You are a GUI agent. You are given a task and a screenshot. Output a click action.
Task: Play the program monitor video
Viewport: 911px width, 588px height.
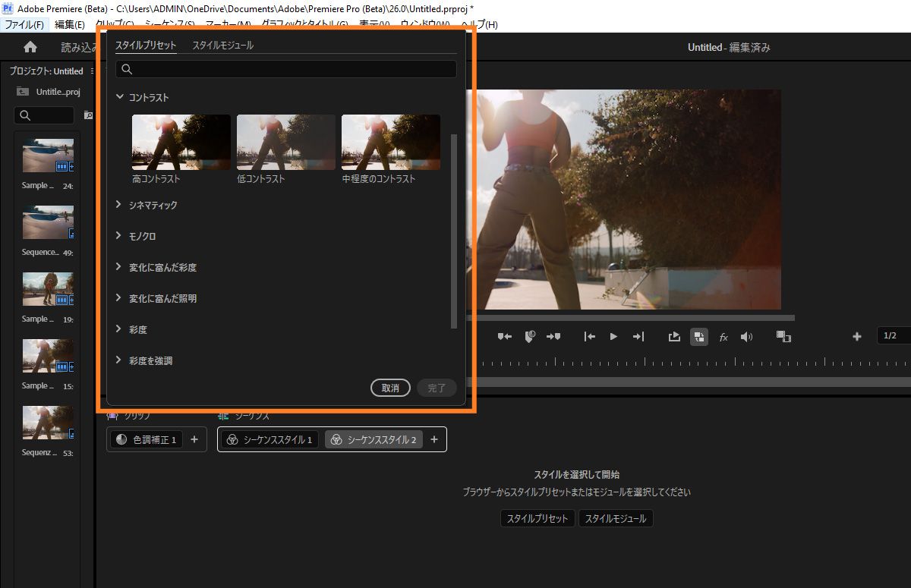613,337
